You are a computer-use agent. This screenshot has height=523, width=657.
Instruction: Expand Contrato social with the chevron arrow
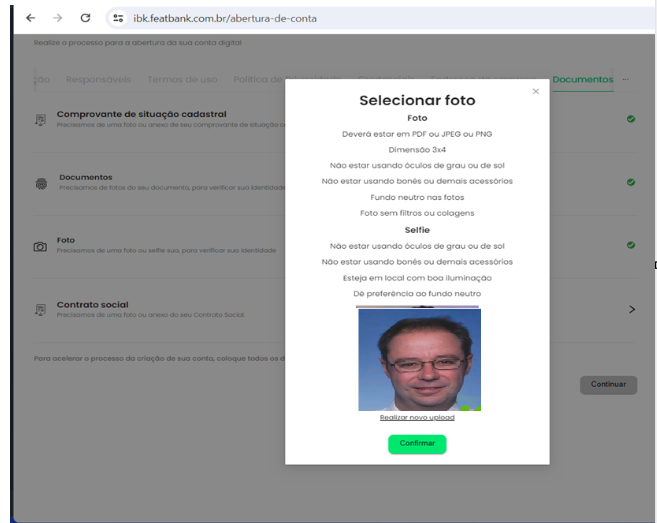pyautogui.click(x=632, y=309)
